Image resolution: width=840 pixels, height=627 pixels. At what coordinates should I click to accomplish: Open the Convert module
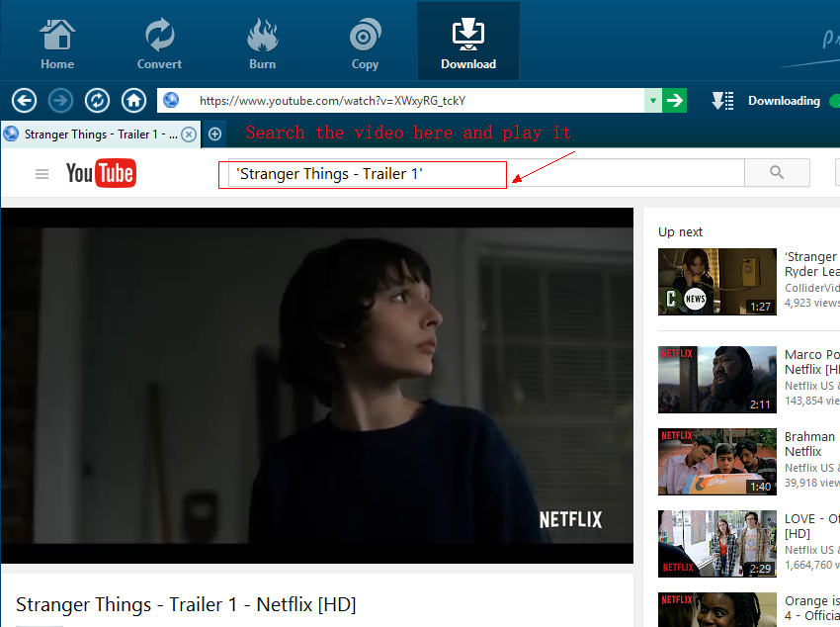pos(160,44)
